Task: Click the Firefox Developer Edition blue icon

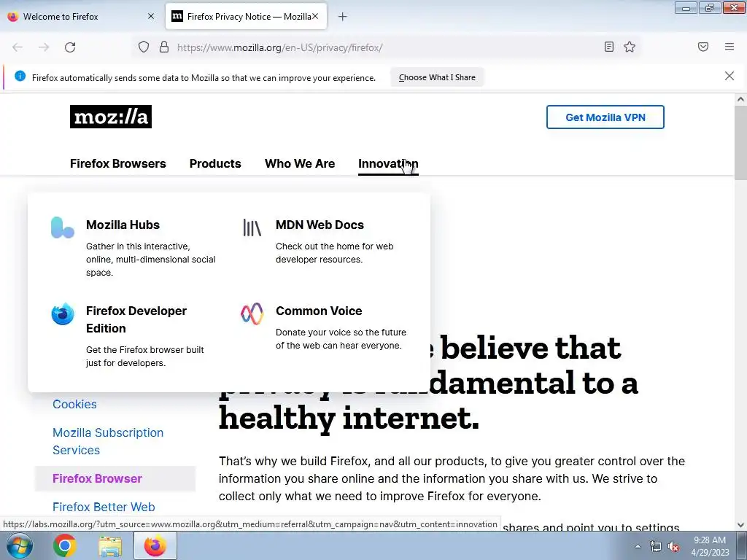Action: 63,314
